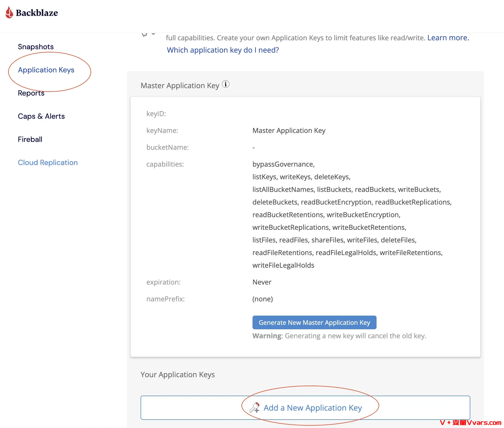Click the 'writeBucketReplications, writeBucketRetentions,' line

329,227
